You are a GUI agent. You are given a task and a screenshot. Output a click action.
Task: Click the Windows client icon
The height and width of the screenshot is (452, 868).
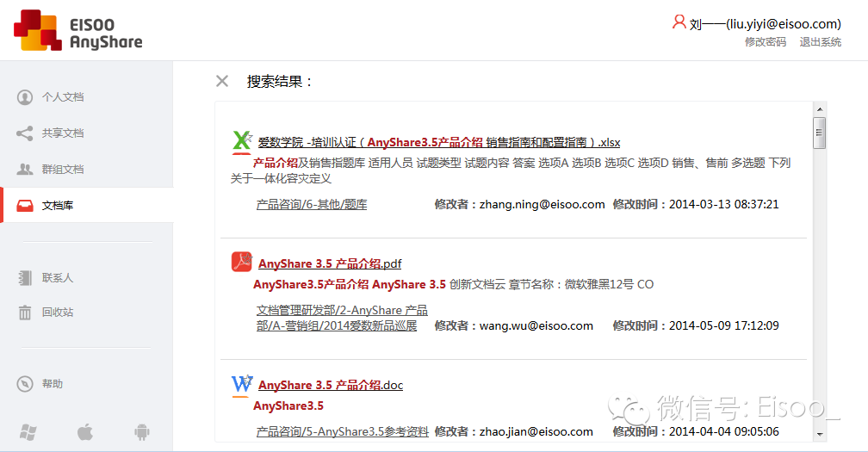pos(28,432)
